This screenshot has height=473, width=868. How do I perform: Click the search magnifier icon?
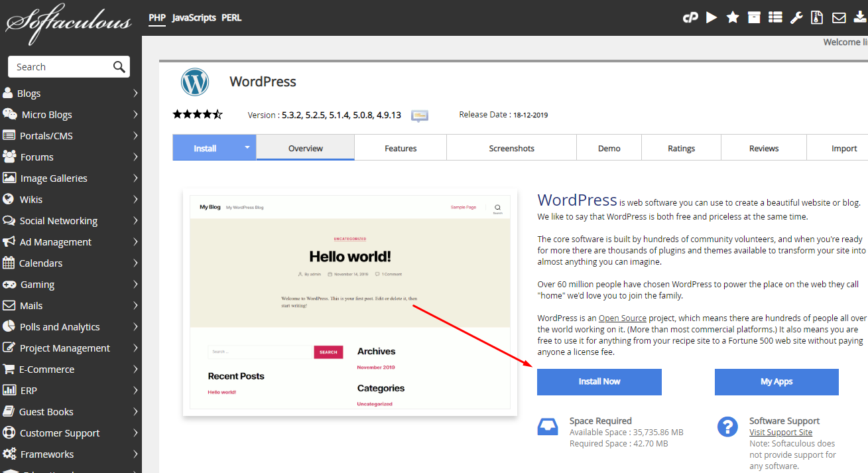click(119, 66)
